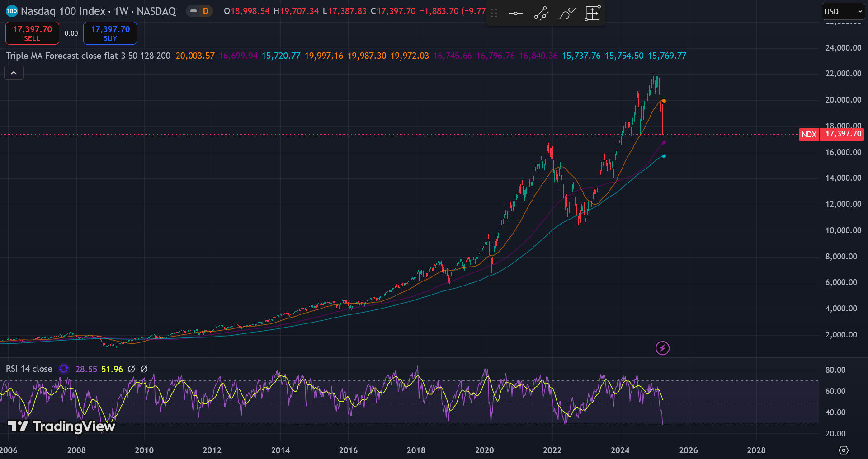Click the orange 19,997.16 legend value
The height and width of the screenshot is (459, 868).
(x=324, y=56)
